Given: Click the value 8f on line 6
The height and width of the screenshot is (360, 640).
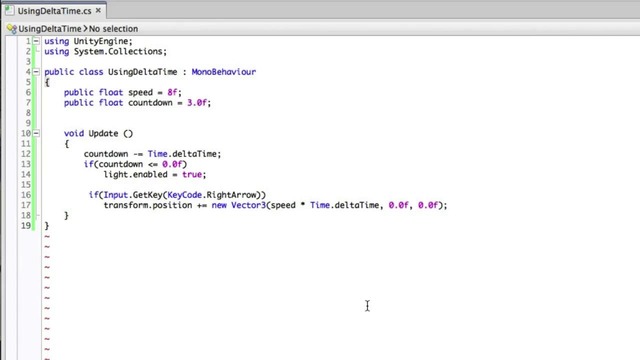Looking at the screenshot, I should (172, 92).
